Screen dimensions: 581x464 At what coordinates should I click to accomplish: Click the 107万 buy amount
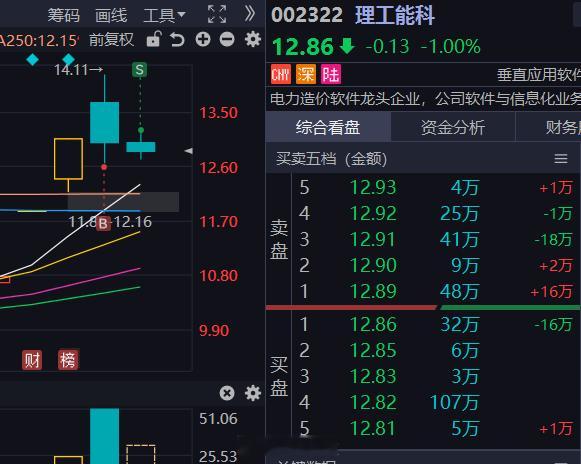454,402
